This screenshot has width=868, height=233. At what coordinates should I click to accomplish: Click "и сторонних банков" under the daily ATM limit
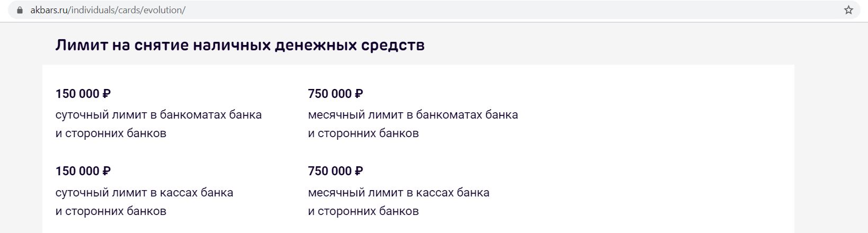[111, 133]
